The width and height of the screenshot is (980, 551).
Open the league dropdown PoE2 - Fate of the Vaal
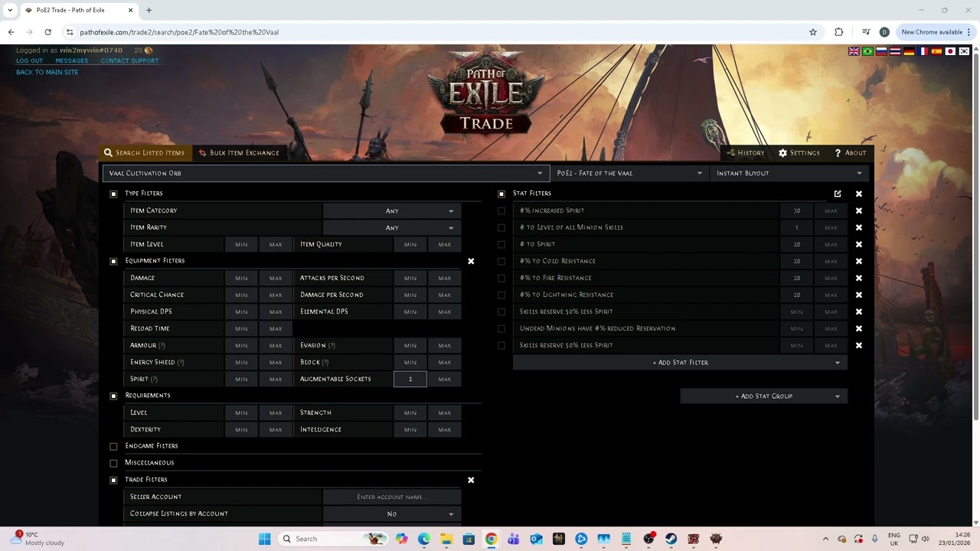pyautogui.click(x=629, y=173)
